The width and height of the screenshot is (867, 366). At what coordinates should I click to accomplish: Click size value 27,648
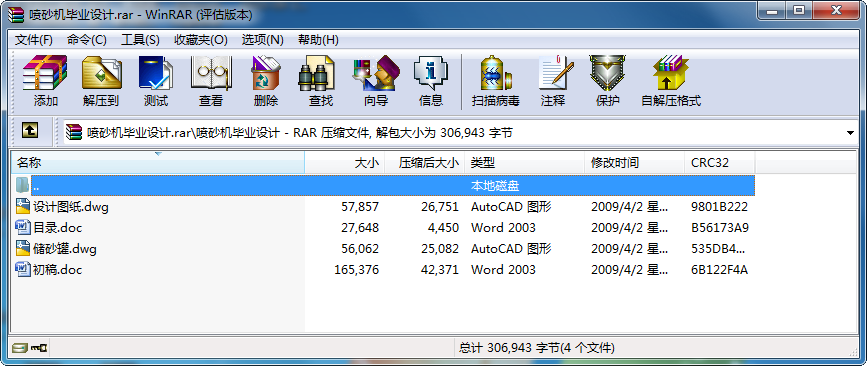click(360, 228)
